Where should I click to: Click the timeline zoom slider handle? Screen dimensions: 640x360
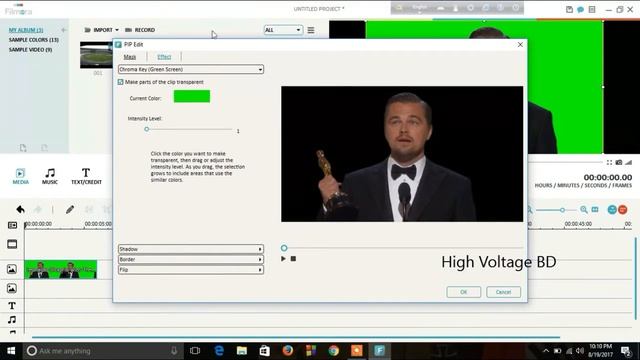point(562,210)
